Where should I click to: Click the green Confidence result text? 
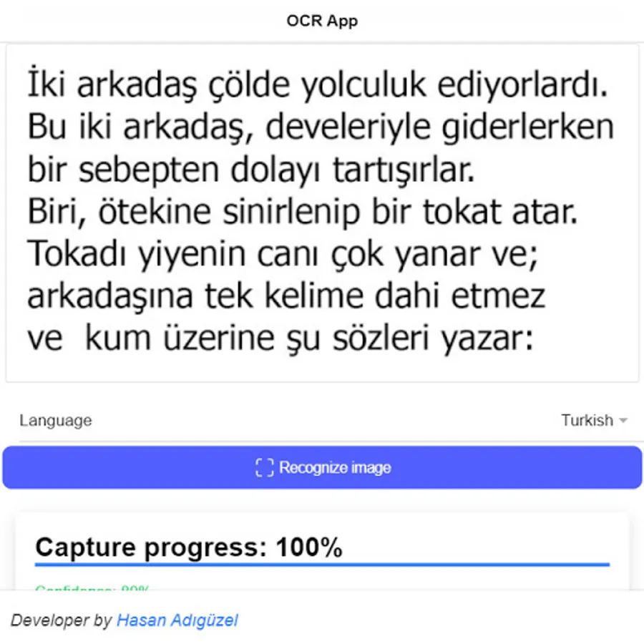pyautogui.click(x=92, y=589)
